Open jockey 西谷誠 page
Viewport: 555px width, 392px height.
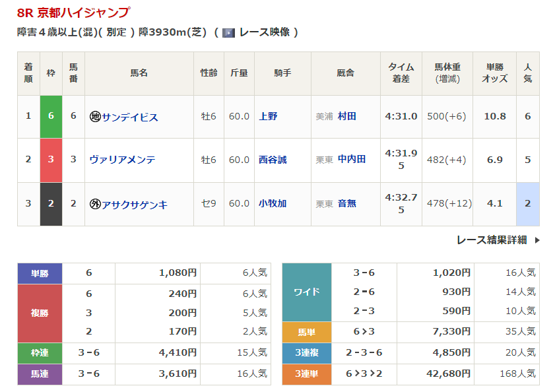pos(273,160)
